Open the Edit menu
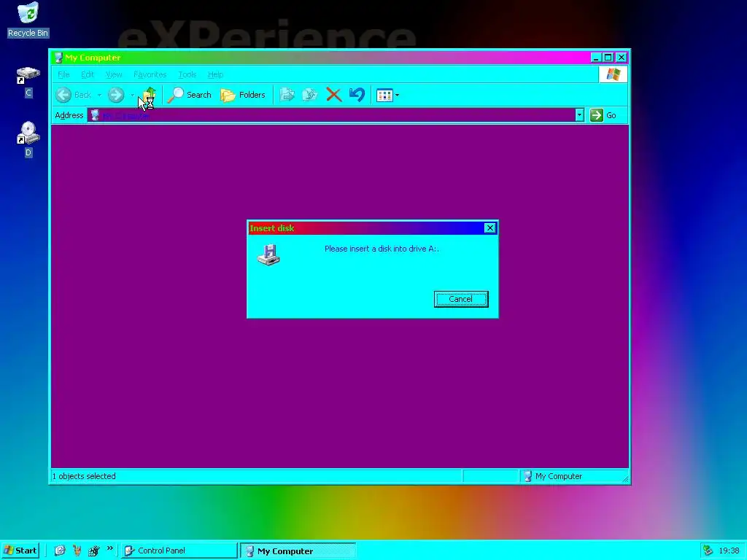 click(88, 75)
